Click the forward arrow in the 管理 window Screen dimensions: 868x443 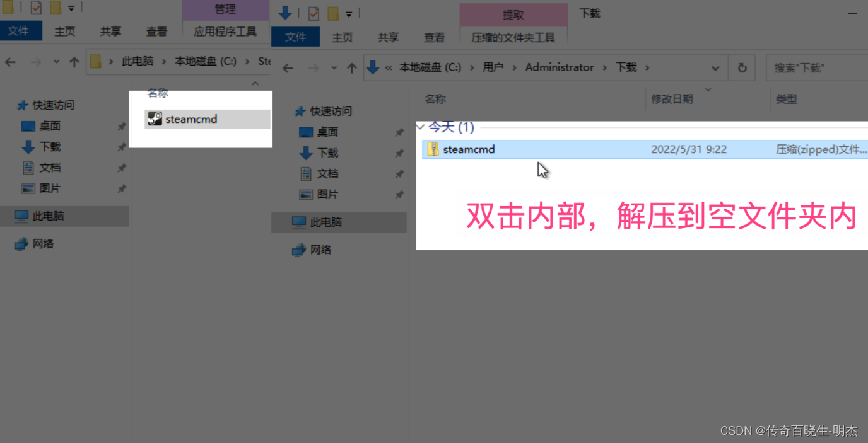point(36,62)
